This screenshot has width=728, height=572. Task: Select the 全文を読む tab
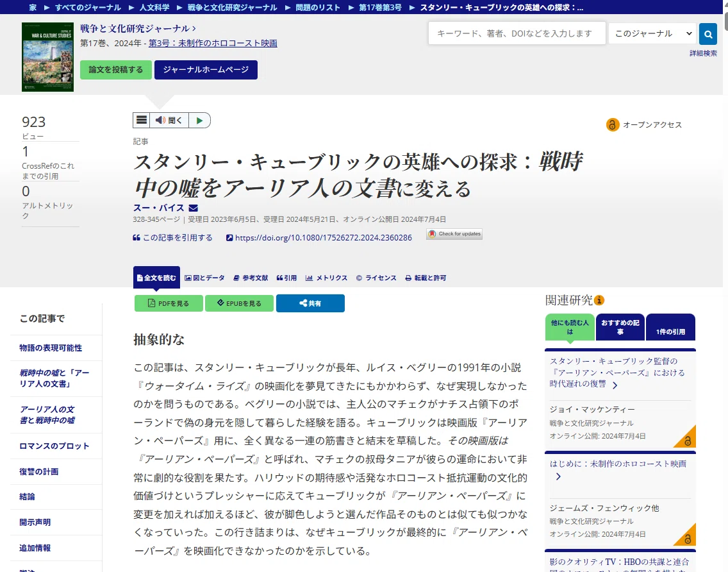click(x=156, y=278)
